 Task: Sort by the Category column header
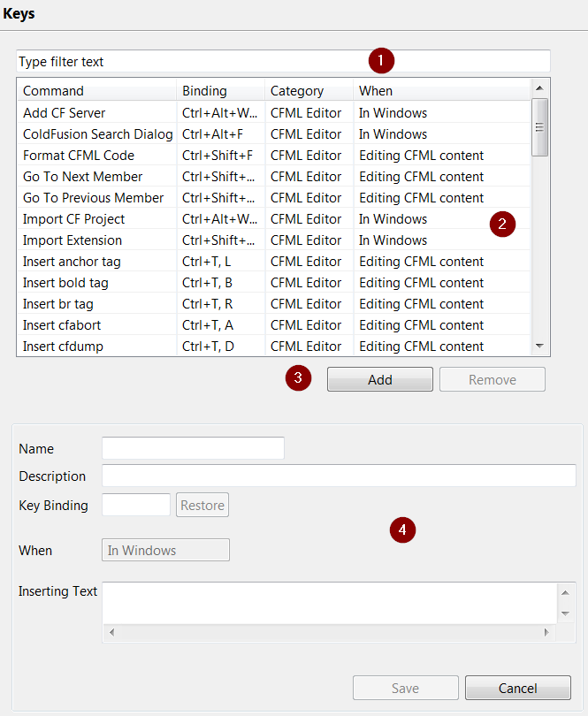point(309,90)
